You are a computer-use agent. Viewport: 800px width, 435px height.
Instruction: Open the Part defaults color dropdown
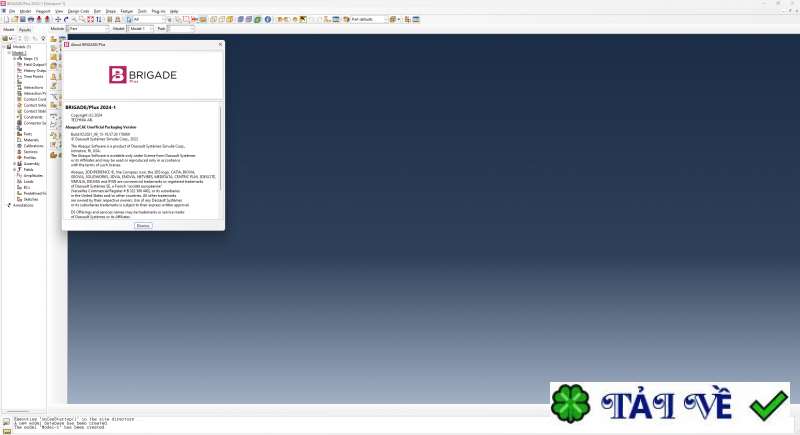click(x=369, y=19)
